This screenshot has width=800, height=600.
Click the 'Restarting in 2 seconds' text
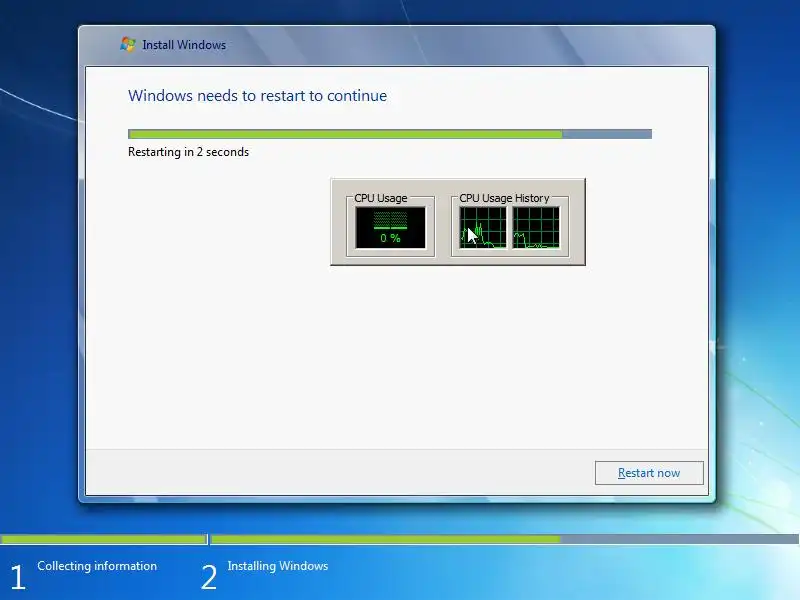point(188,152)
